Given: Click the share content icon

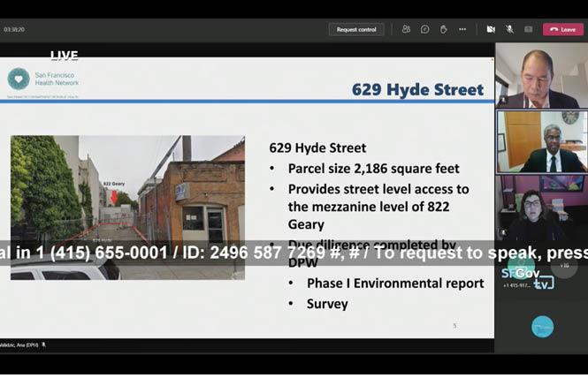Looking at the screenshot, I should pos(529,29).
